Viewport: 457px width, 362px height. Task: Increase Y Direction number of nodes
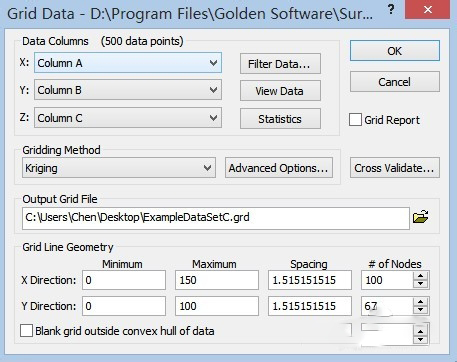click(x=420, y=302)
